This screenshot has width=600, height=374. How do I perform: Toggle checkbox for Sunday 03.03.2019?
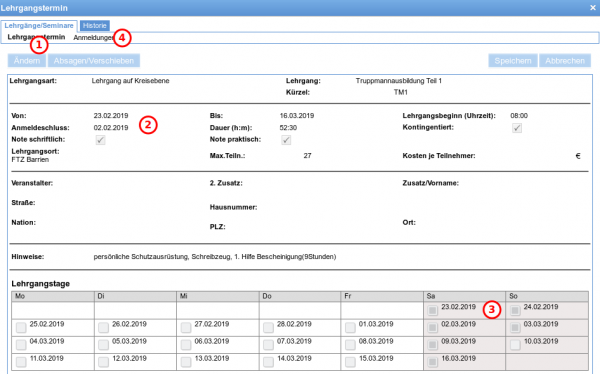pos(515,327)
